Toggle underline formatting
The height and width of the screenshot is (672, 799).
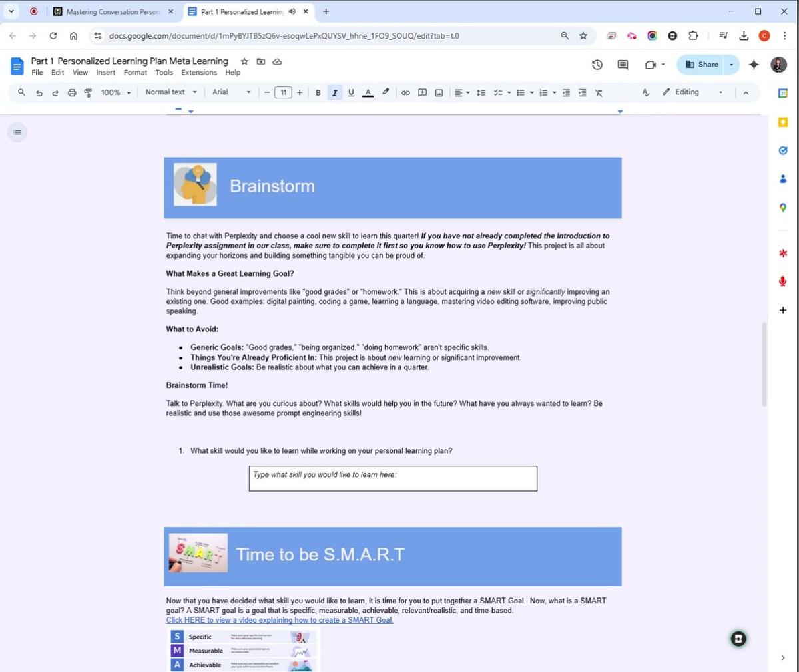(x=351, y=93)
